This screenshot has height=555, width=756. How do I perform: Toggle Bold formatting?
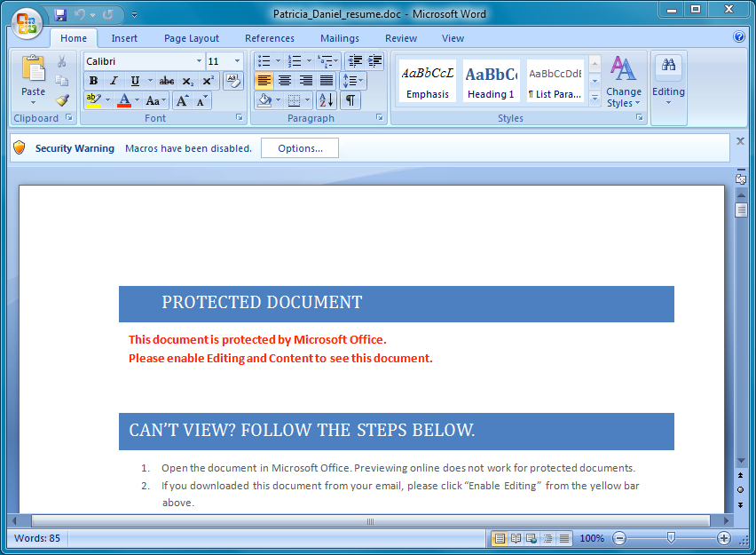(93, 81)
